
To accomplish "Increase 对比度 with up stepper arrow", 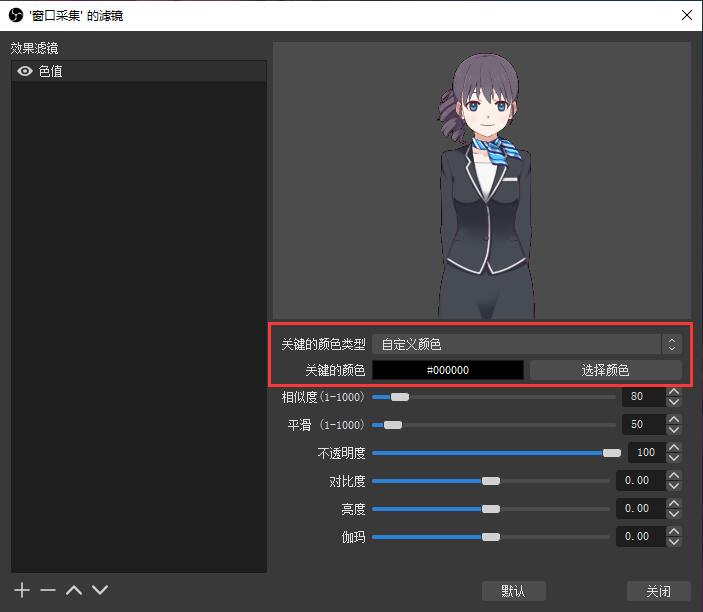I will tap(673, 476).
